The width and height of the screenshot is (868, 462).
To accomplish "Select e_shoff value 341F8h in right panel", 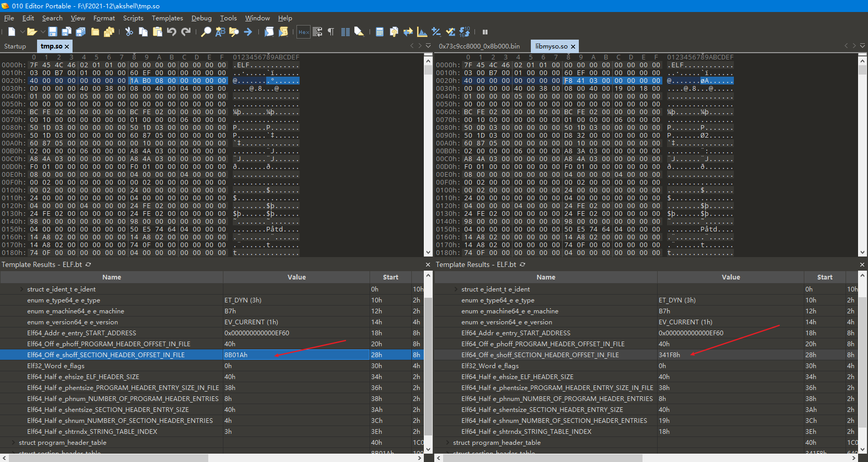I will pos(669,355).
